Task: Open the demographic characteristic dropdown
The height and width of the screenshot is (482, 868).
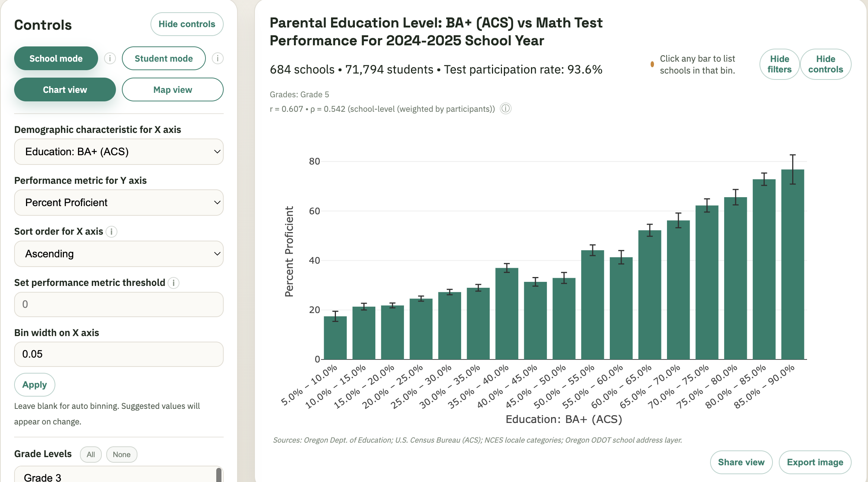Action: (x=119, y=152)
